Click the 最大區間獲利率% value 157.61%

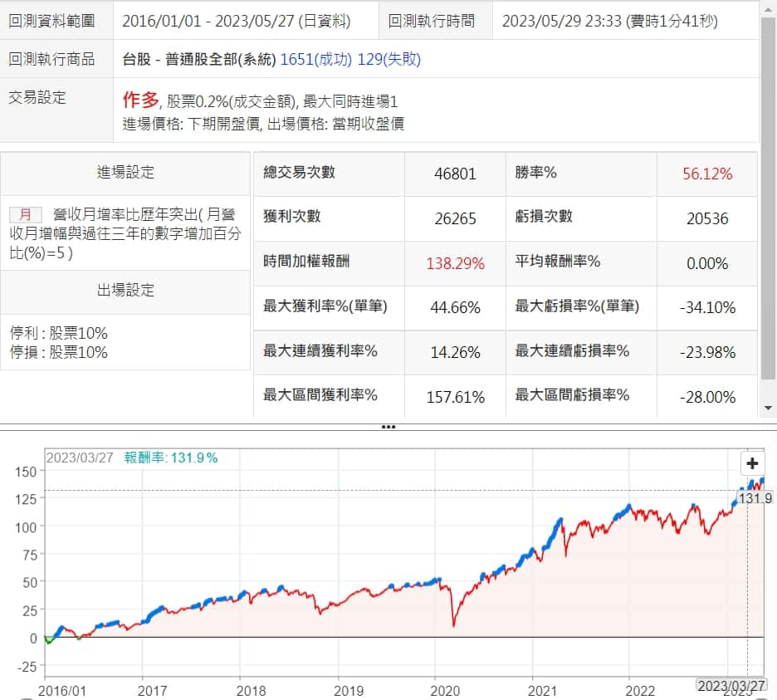point(455,397)
